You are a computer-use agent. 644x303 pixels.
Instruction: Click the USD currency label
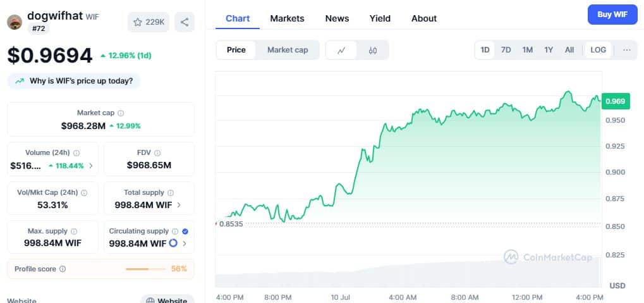(617, 286)
